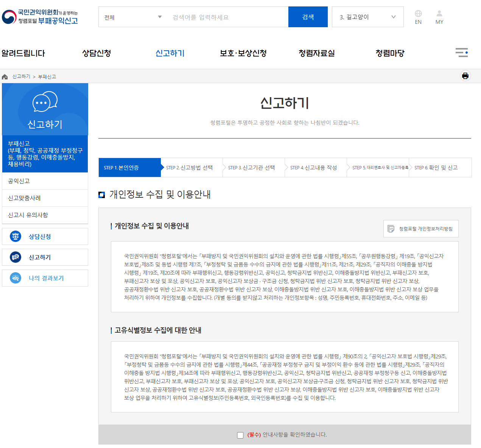Open the 청렴자료실 menu
The height and width of the screenshot is (448, 481).
tap(316, 53)
